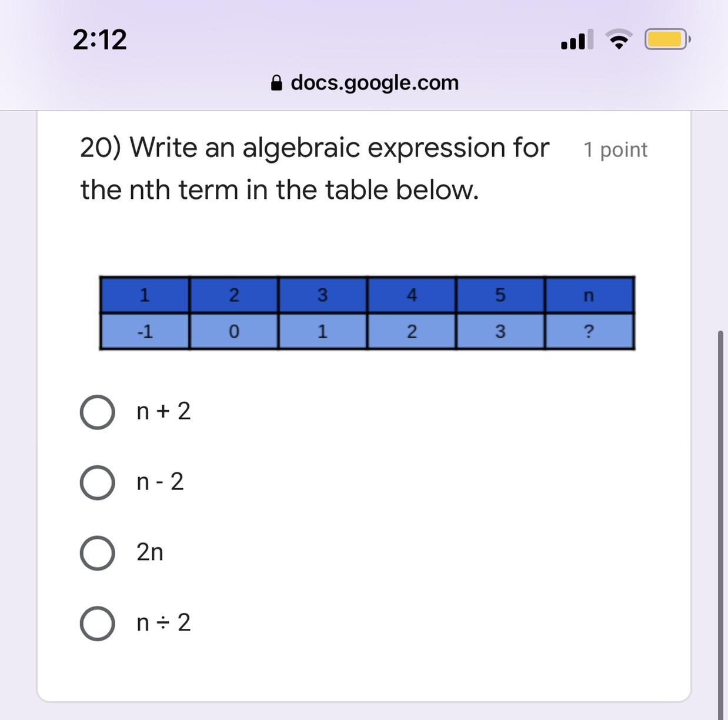Click the table header cell labeled n
The width and height of the screenshot is (728, 720).
[589, 295]
